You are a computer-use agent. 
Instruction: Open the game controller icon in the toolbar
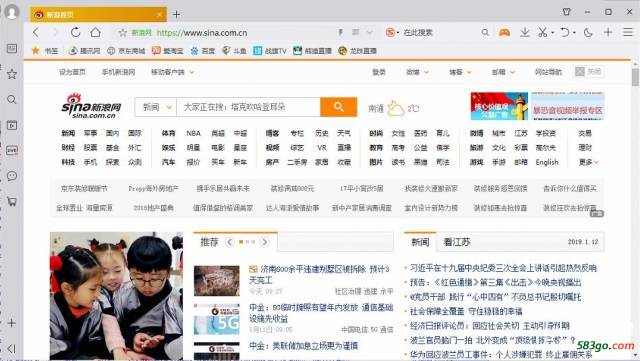click(504, 32)
